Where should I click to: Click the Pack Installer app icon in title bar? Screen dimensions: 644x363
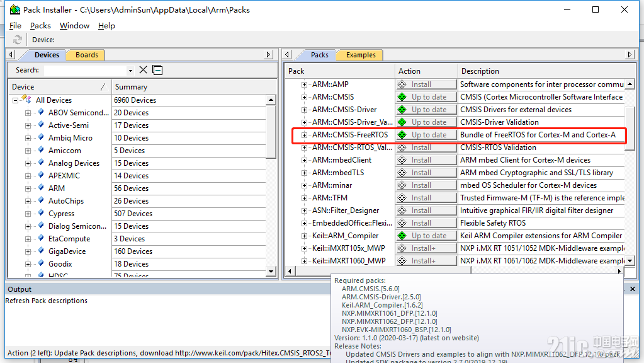[14, 9]
